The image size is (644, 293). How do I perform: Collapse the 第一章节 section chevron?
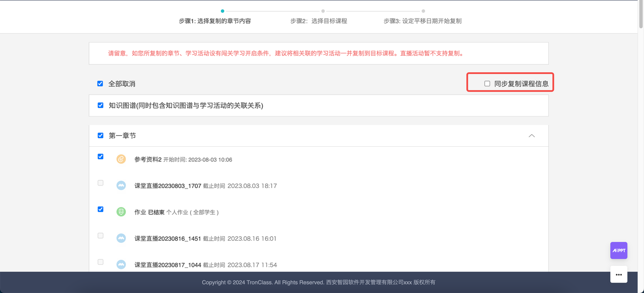tap(531, 136)
